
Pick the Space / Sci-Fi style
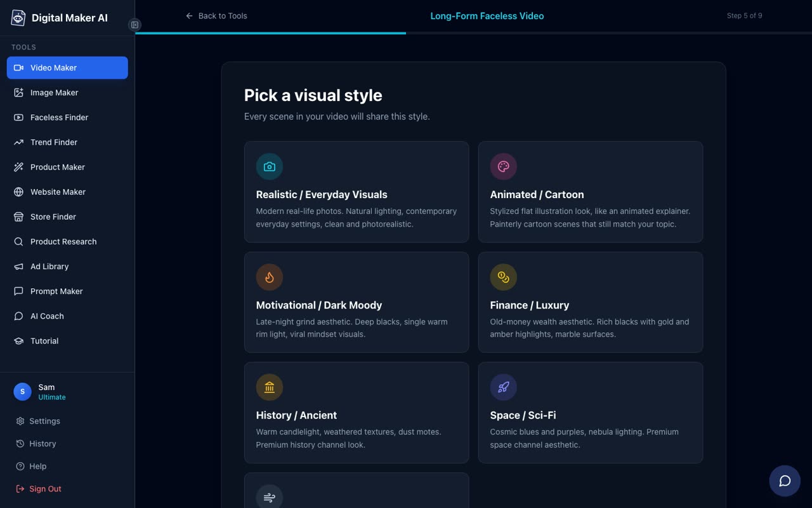coord(591,412)
